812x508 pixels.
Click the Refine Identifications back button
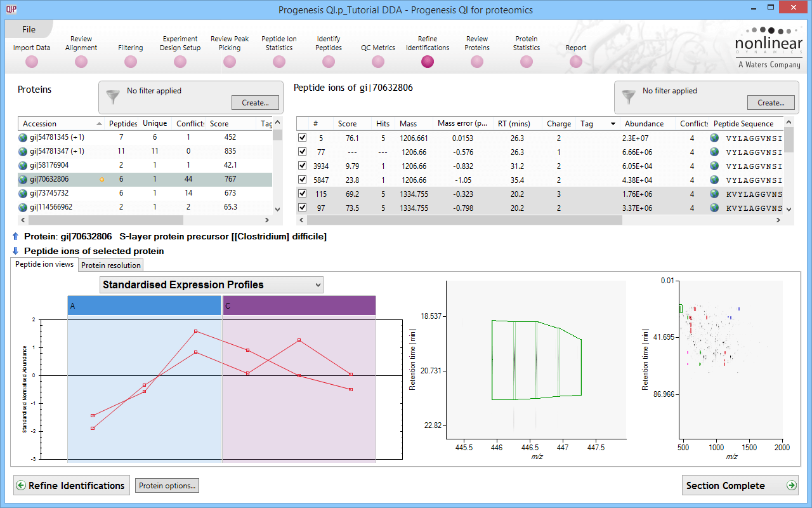coord(72,486)
